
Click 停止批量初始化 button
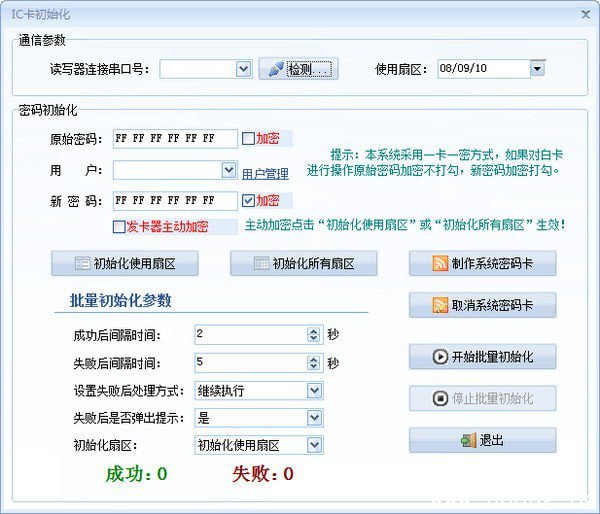[x=483, y=398]
